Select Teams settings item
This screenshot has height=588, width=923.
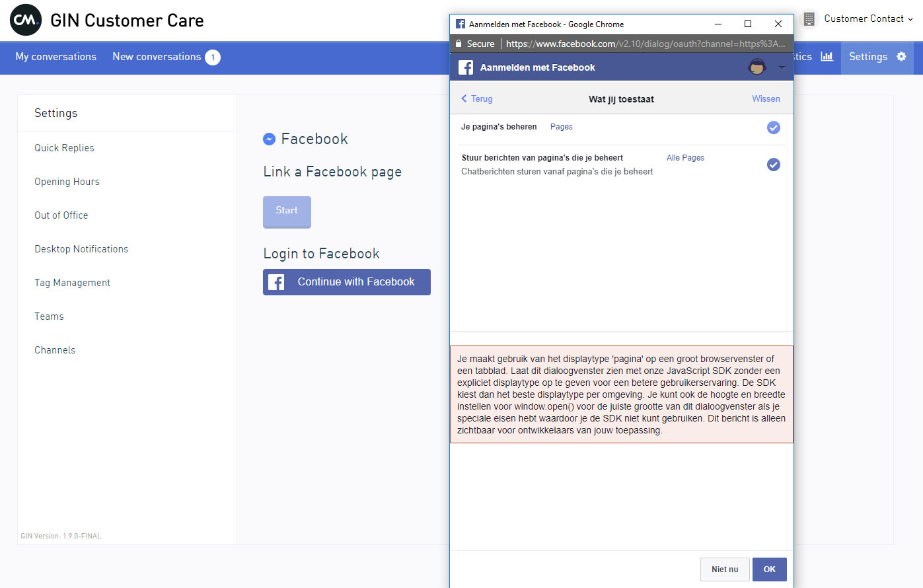[49, 316]
